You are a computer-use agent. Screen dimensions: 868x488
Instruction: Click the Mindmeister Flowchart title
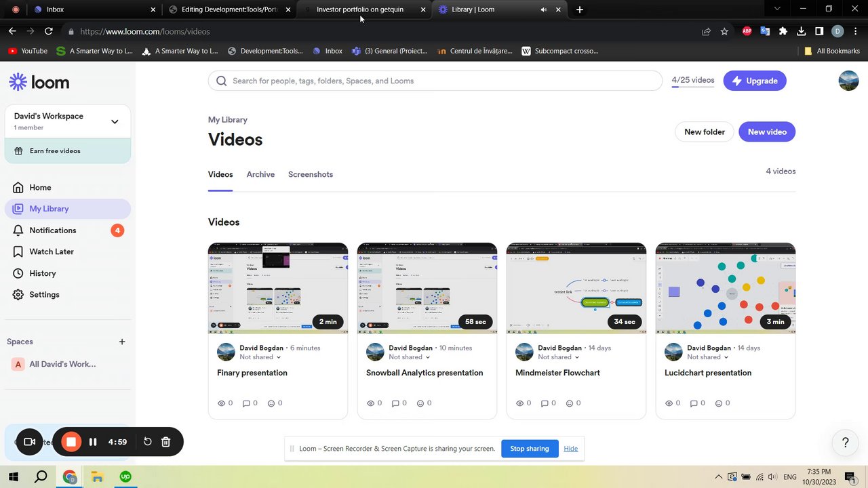557,373
